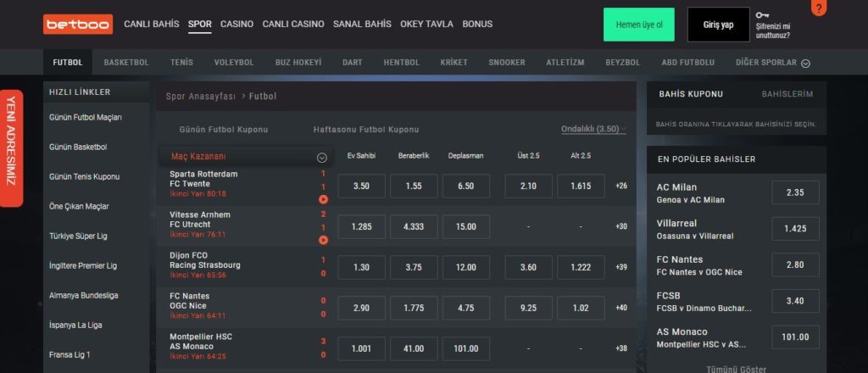Expand the Maç Kazananı market dropdown
Viewport: 868px width, 373px height.
click(321, 158)
